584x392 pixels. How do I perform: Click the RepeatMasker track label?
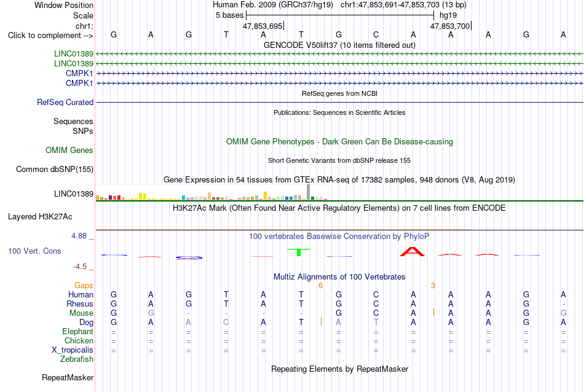coord(68,378)
